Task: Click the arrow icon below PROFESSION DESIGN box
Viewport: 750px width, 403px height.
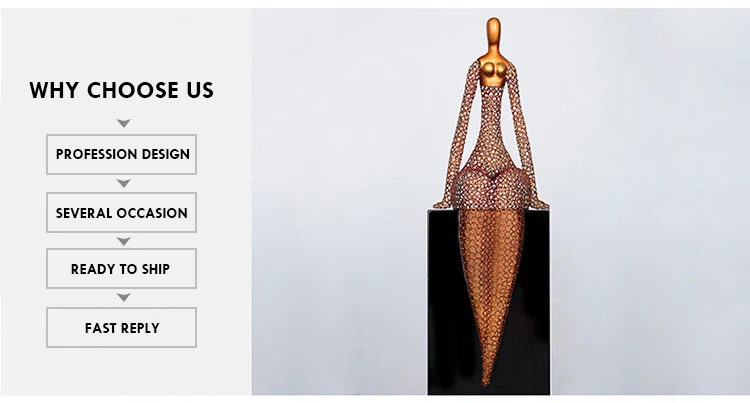Action: [x=123, y=183]
